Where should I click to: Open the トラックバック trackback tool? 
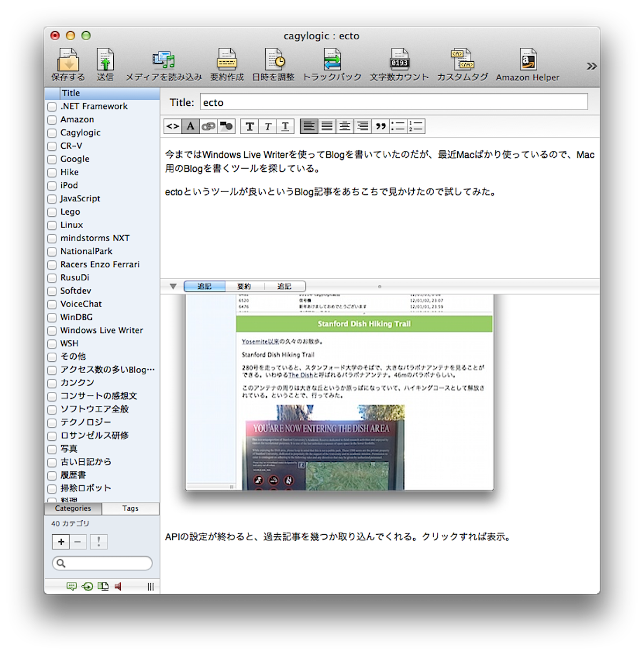[x=332, y=61]
